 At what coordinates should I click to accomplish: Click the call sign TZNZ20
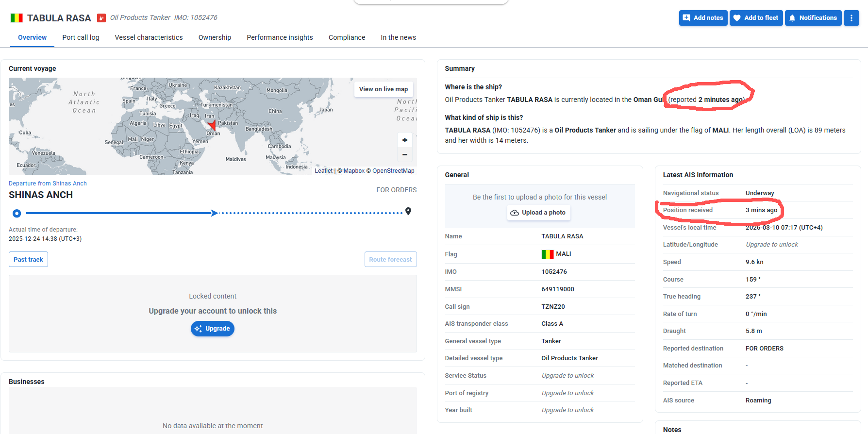tap(553, 307)
